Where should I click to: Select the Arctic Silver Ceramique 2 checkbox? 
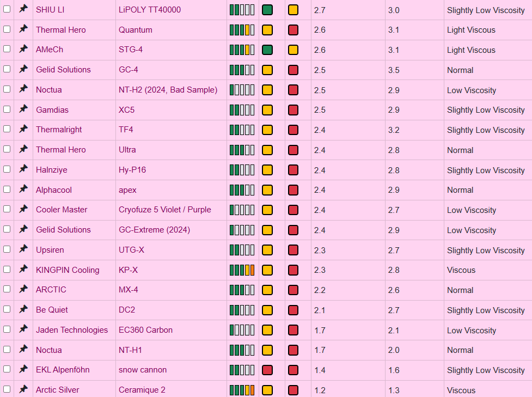pyautogui.click(x=7, y=389)
